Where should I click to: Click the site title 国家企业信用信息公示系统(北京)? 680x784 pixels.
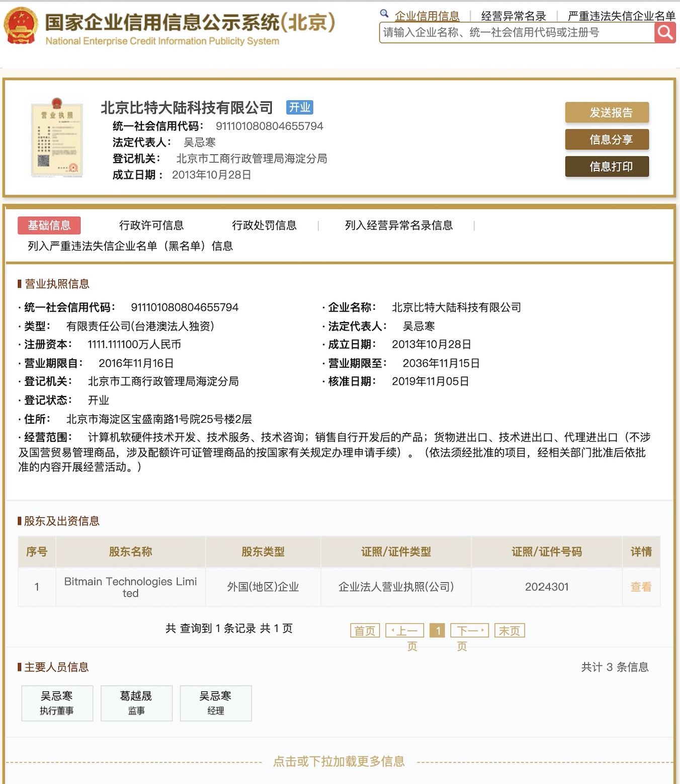[x=190, y=22]
